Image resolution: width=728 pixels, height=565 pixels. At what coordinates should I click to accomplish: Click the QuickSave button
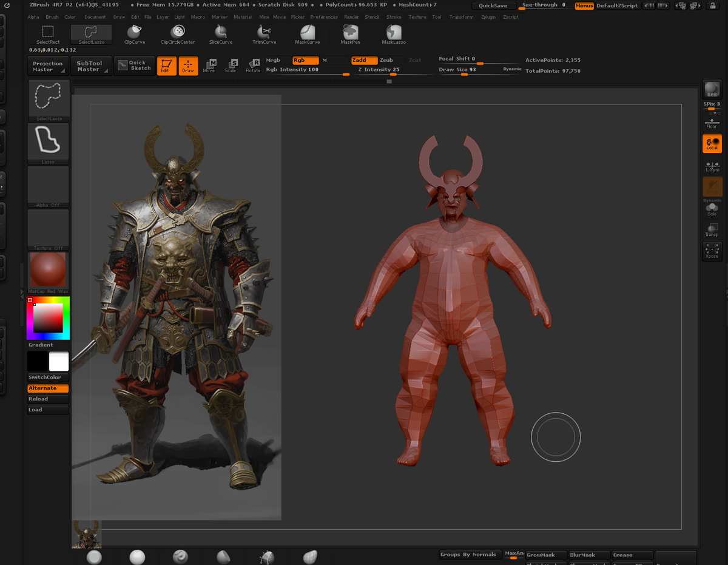coord(493,5)
